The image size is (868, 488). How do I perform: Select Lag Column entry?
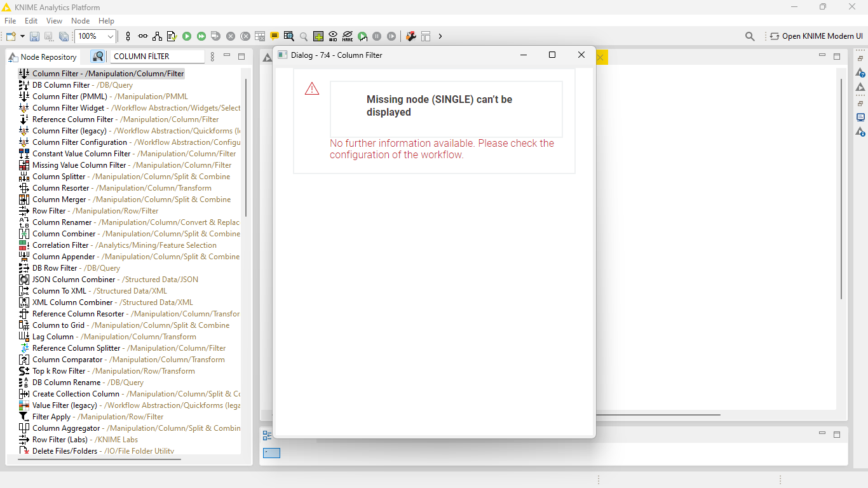coord(107,337)
